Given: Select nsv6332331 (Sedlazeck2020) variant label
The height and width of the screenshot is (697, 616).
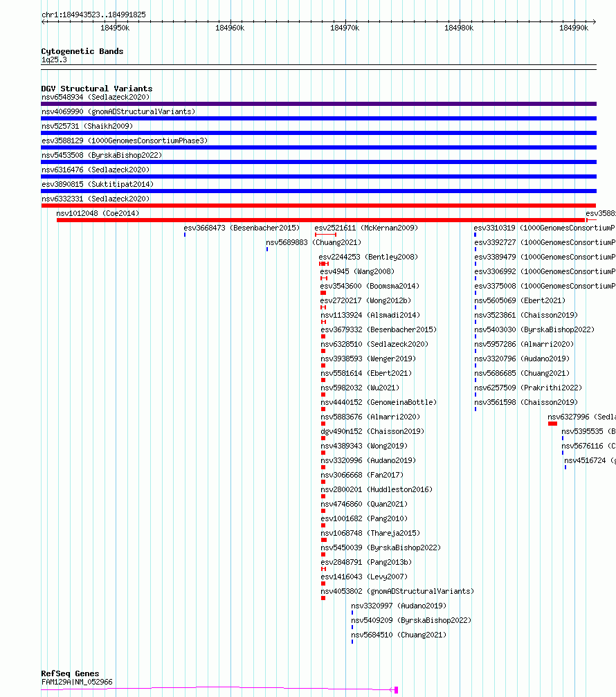Looking at the screenshot, I should (96, 199).
